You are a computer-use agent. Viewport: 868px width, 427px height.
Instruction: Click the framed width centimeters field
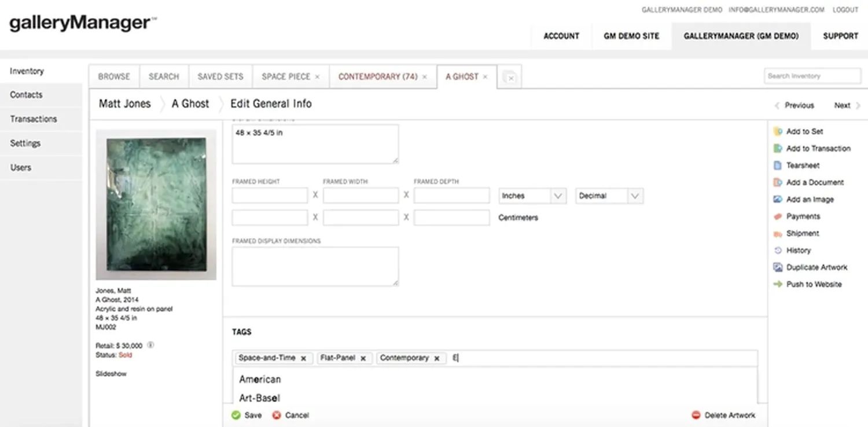[x=361, y=218]
